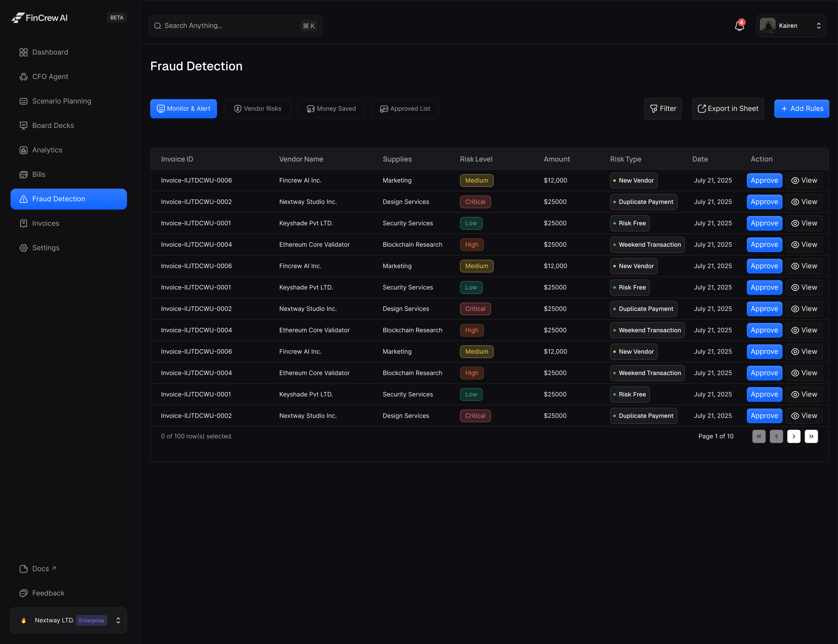This screenshot has width=838, height=644.
Task: View the last Keyshade Pvt LTD. invoice
Action: click(x=804, y=394)
